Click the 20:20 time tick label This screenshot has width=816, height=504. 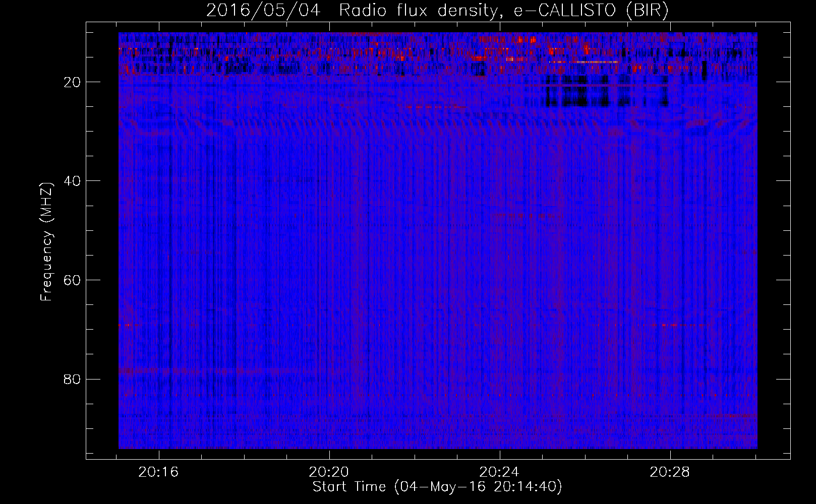point(329,472)
